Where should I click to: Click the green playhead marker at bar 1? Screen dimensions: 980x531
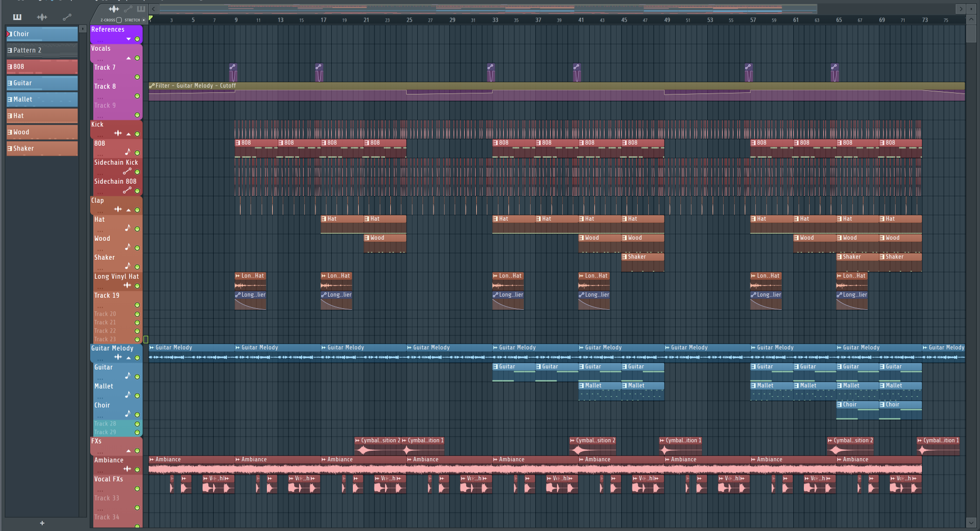151,18
